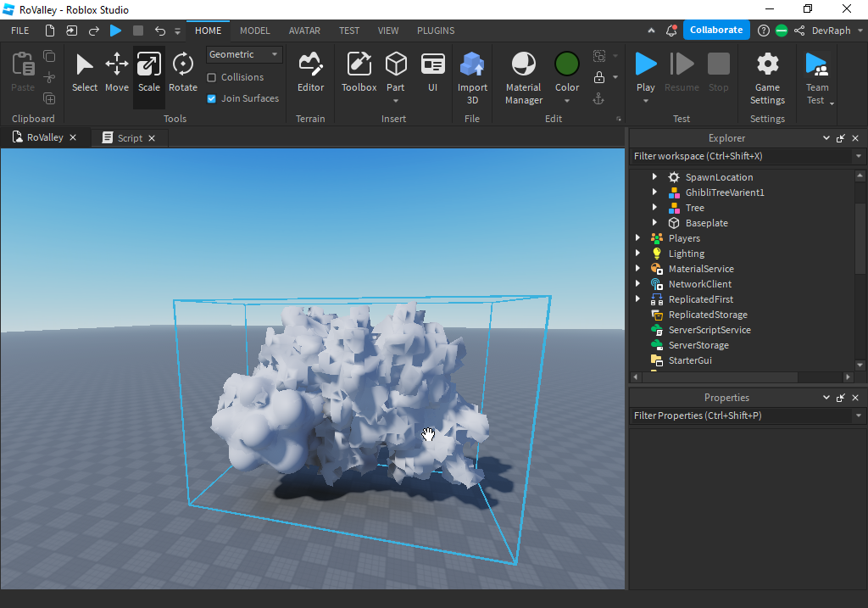Open the Geometric snapping dropdown

244,54
